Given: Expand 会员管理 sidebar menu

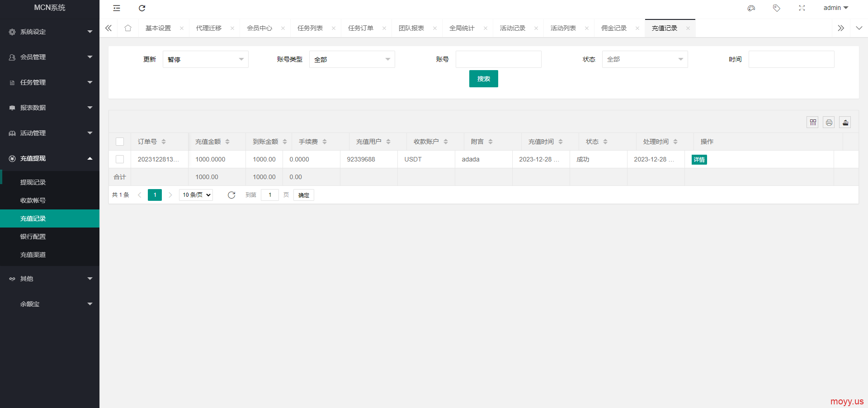Looking at the screenshot, I should pos(50,57).
